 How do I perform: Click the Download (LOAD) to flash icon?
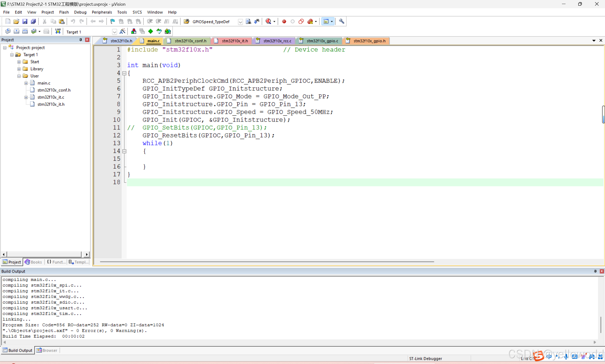(58, 31)
